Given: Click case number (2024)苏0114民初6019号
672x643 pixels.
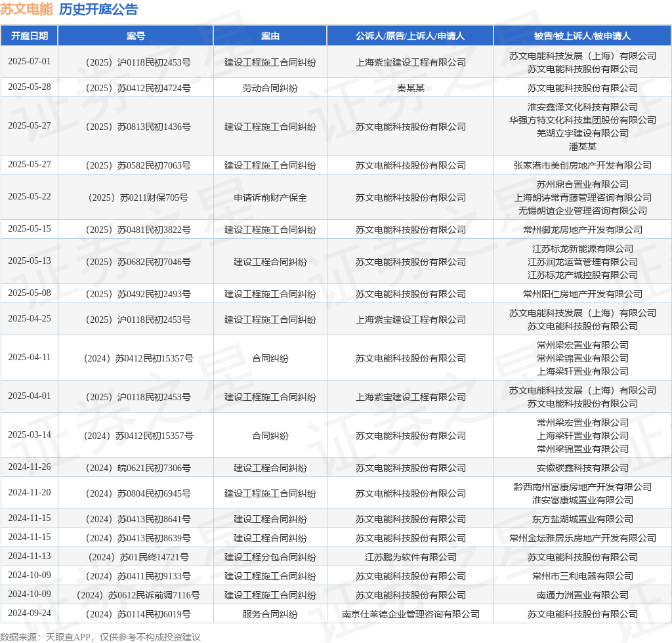Looking at the screenshot, I should coord(138,614).
